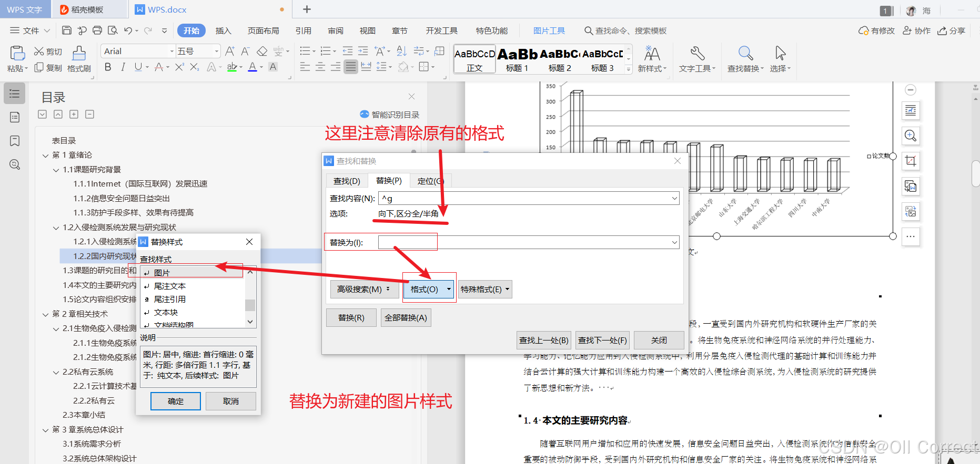Viewport: 980px width, 464px height.
Task: Switch to the 定位(G) tab
Action: click(431, 181)
